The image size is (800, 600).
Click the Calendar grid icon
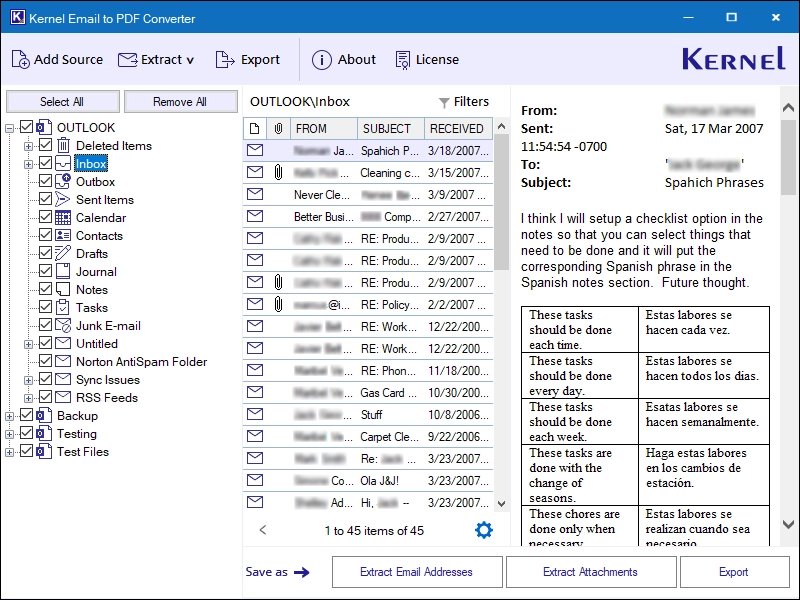click(x=63, y=217)
